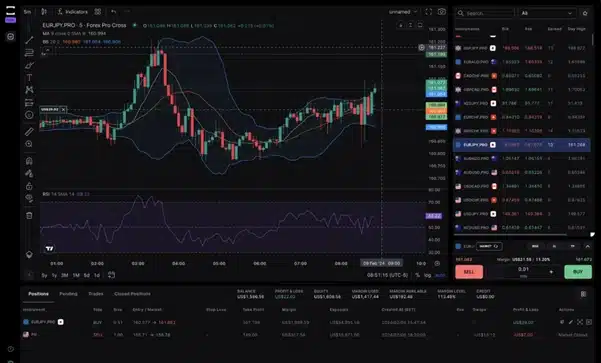The height and width of the screenshot is (363, 601).
Task: Collapse the order ticket panel chevron
Action: (x=588, y=246)
